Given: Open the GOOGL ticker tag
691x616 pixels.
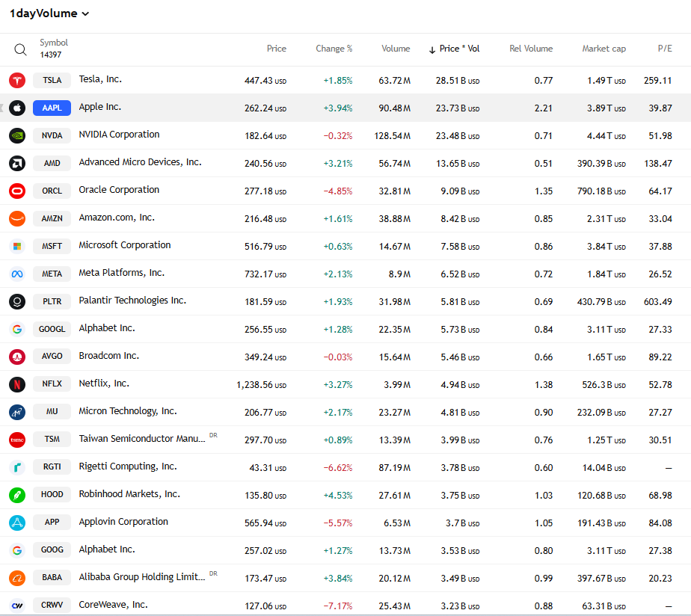Looking at the screenshot, I should pyautogui.click(x=52, y=329).
